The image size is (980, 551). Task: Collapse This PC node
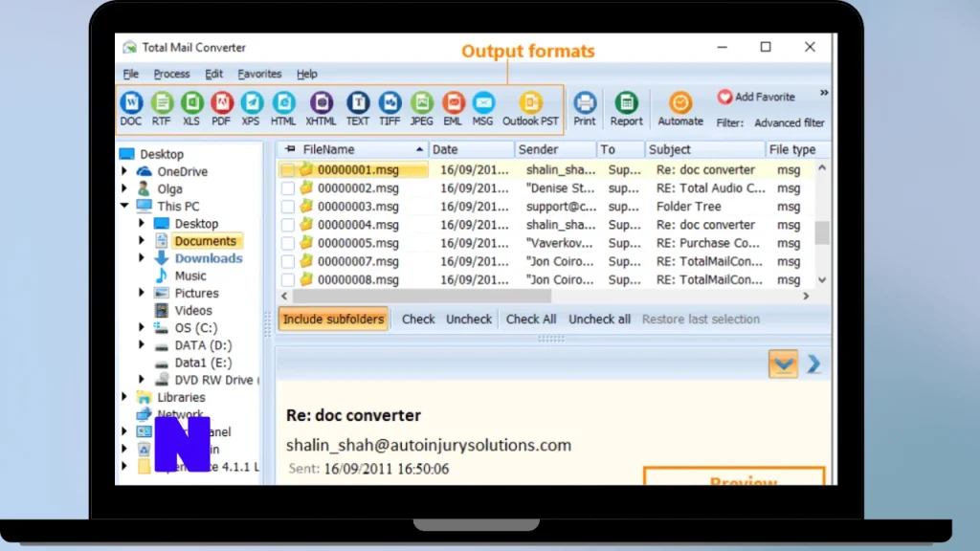(123, 206)
